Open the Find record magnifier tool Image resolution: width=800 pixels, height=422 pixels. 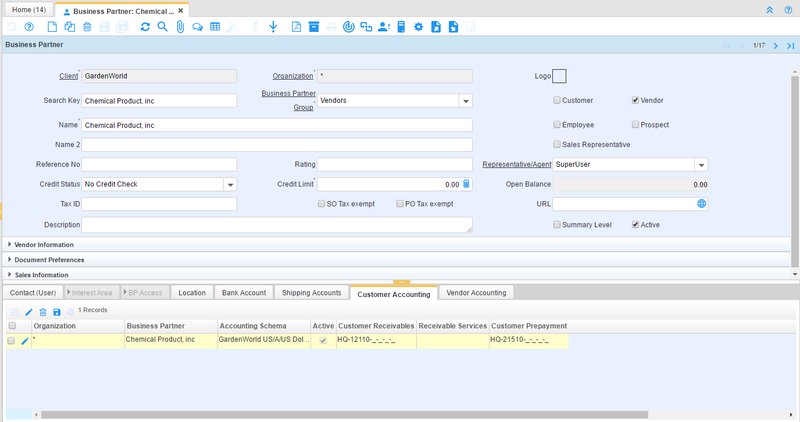coord(162,27)
